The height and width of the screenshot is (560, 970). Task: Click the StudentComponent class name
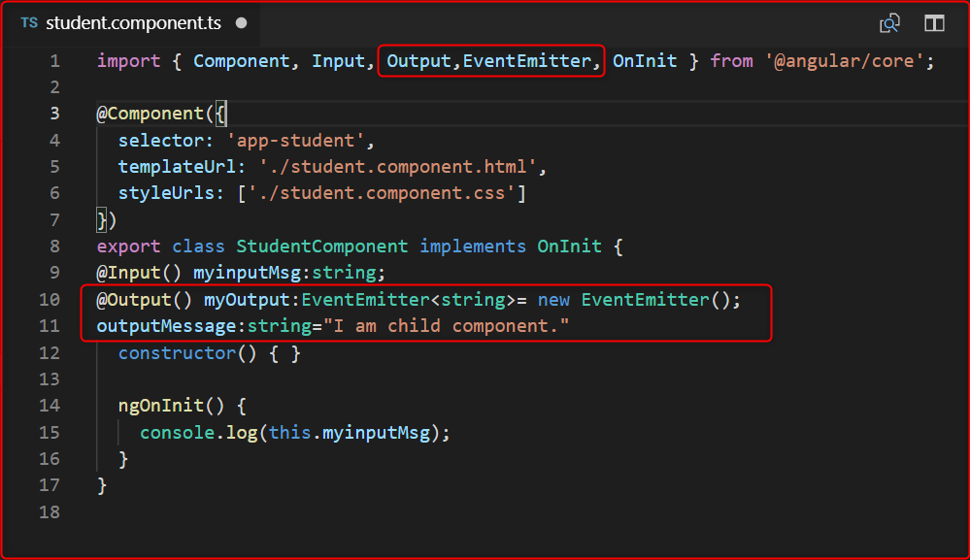[x=321, y=246]
